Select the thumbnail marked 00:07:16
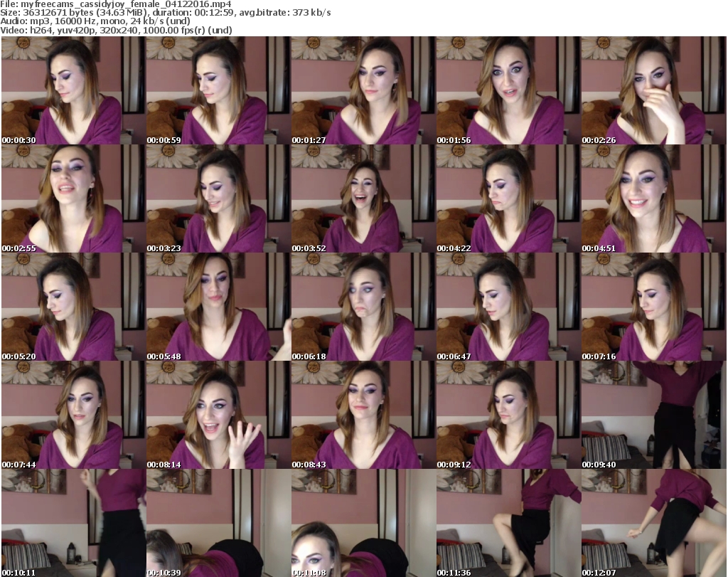 click(653, 307)
